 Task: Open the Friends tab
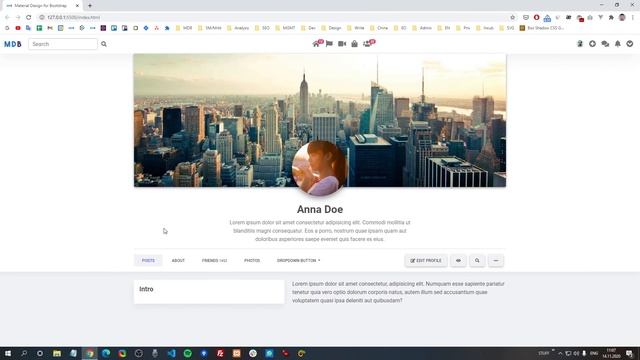214,260
